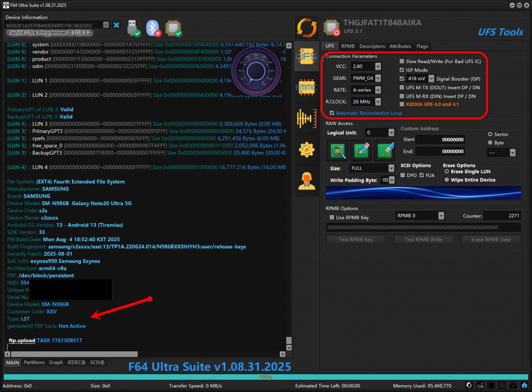Click the status bar sync arrows icon
Viewport: 532px width, 392px height.
coord(469,386)
